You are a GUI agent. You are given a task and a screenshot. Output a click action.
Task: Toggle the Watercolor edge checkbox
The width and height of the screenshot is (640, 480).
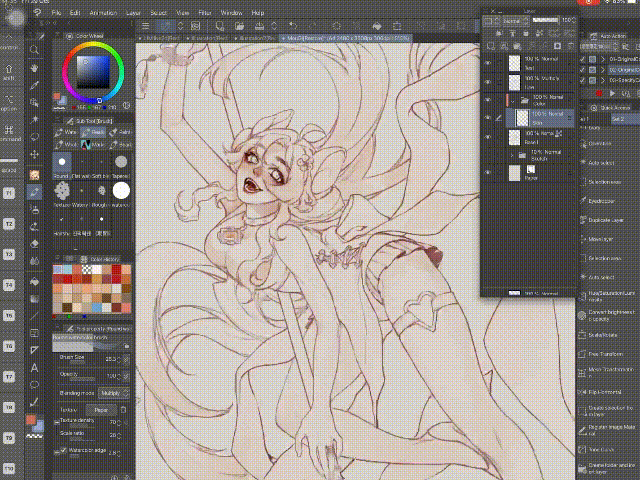tap(63, 450)
